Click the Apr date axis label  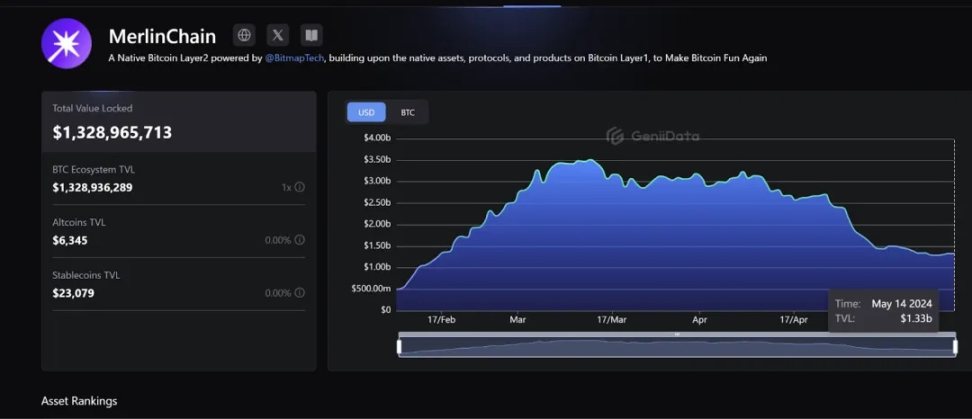[x=700, y=320]
